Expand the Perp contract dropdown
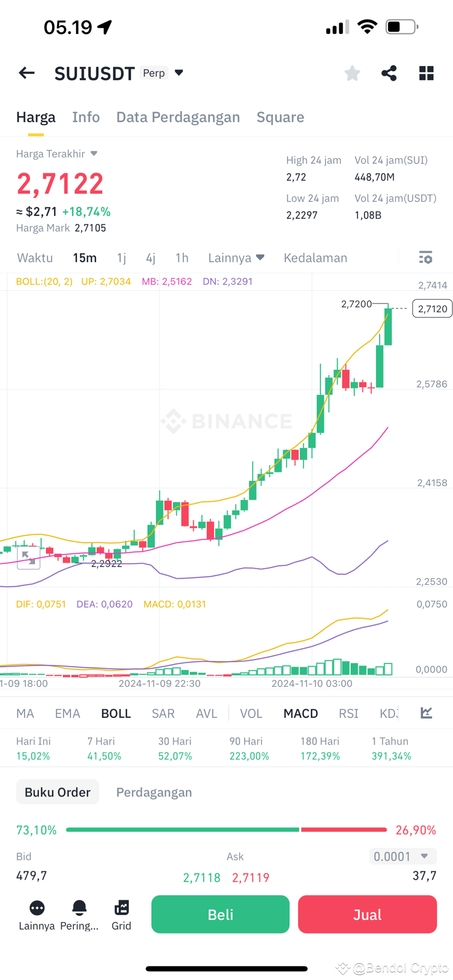Screen dimensions: 453x980 (x=165, y=73)
